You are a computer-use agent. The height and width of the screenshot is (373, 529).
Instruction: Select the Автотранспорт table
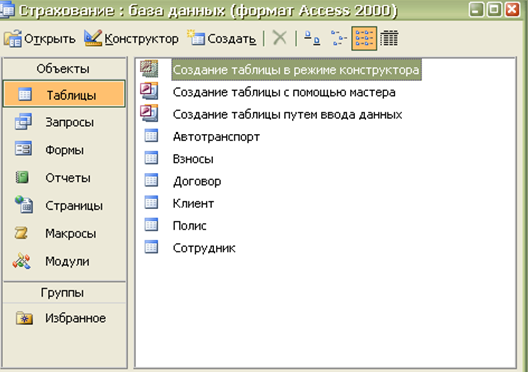[216, 137]
